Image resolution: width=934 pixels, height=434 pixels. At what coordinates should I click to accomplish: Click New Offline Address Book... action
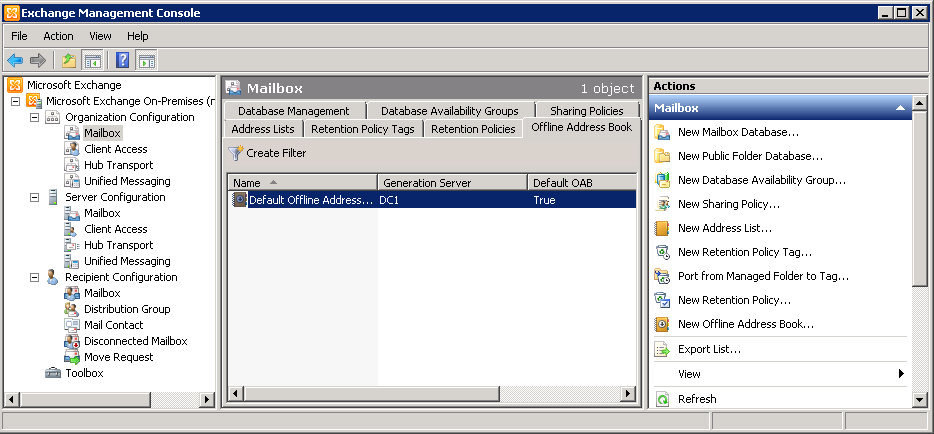746,324
